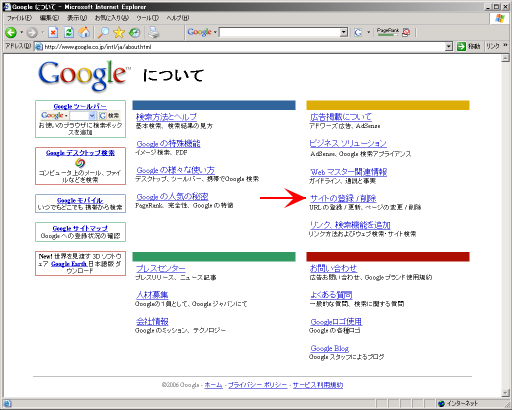Image resolution: width=512 pixels, height=410 pixels.
Task: Open the Search magnifier icon in toolbar
Action: pyautogui.click(x=103, y=32)
